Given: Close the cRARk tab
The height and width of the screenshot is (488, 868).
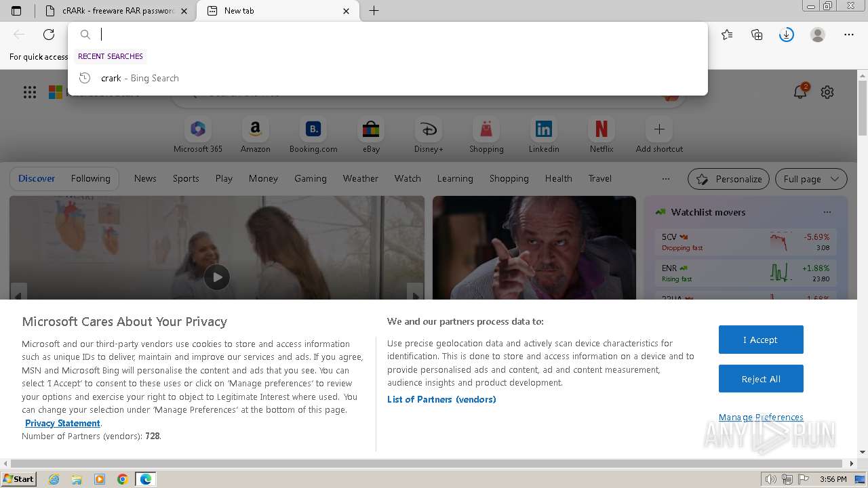Looking at the screenshot, I should point(184,11).
